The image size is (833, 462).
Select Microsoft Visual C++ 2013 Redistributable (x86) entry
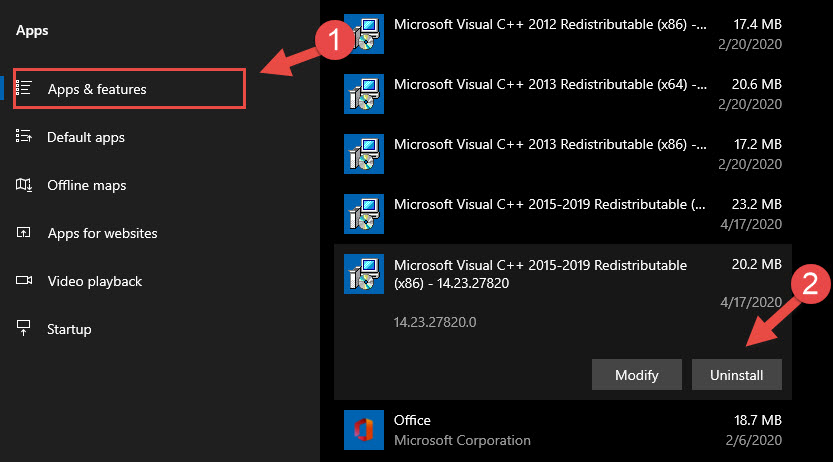coord(563,154)
